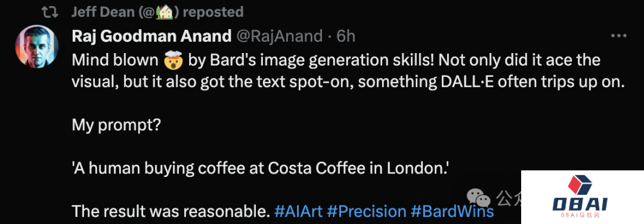Click the Jeff Dean reposted label
The image size is (644, 224).
click(157, 12)
